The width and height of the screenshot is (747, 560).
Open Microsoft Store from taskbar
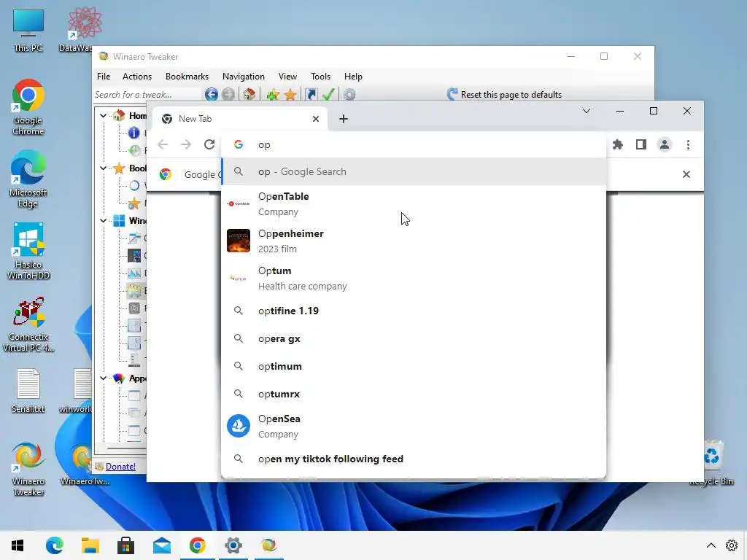pyautogui.click(x=125, y=545)
